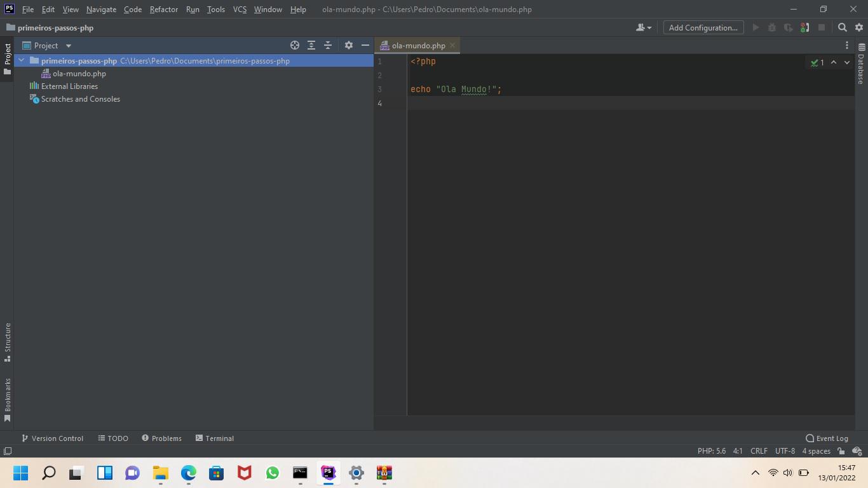This screenshot has width=868, height=488.
Task: Open the TODO tool window
Action: (x=113, y=438)
